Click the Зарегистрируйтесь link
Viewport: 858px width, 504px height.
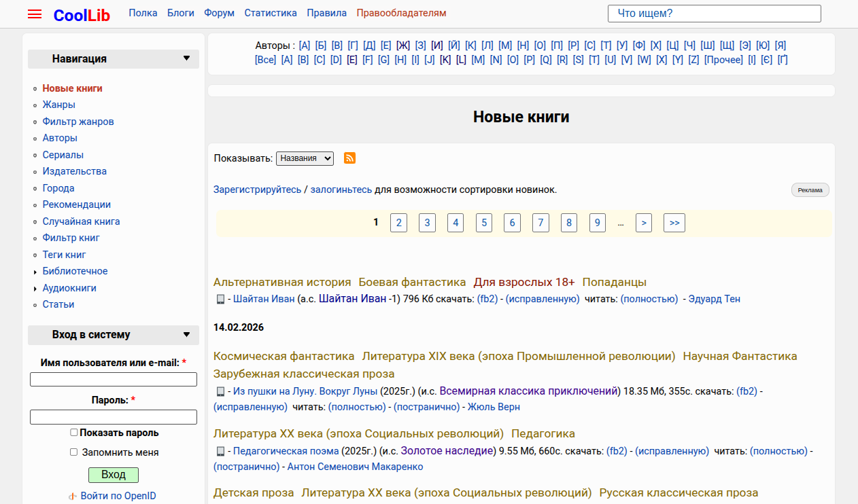(257, 190)
